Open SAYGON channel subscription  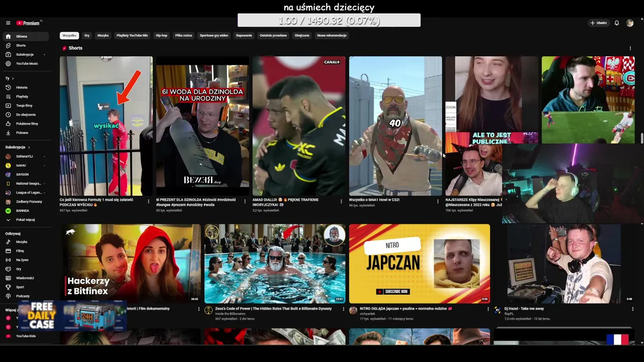pos(25,174)
